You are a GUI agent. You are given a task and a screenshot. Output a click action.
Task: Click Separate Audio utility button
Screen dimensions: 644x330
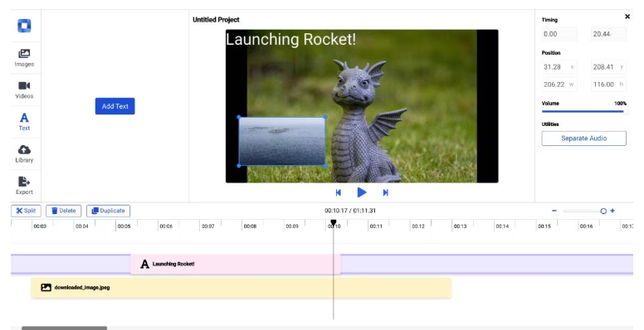[583, 138]
